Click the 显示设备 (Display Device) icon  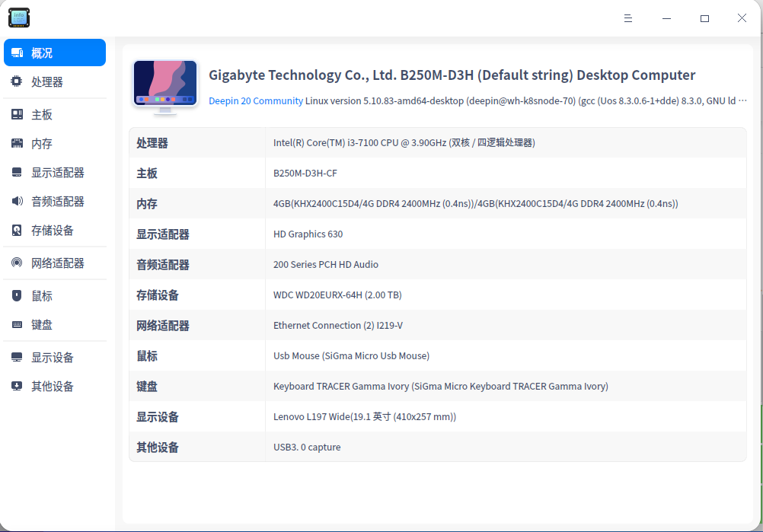pos(16,356)
